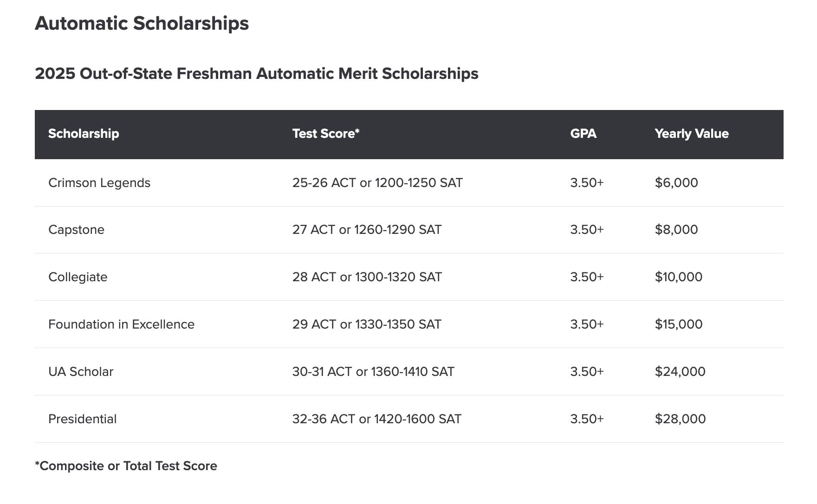Image resolution: width=817 pixels, height=504 pixels.
Task: Select the Capstone scholarship name
Action: 77,230
